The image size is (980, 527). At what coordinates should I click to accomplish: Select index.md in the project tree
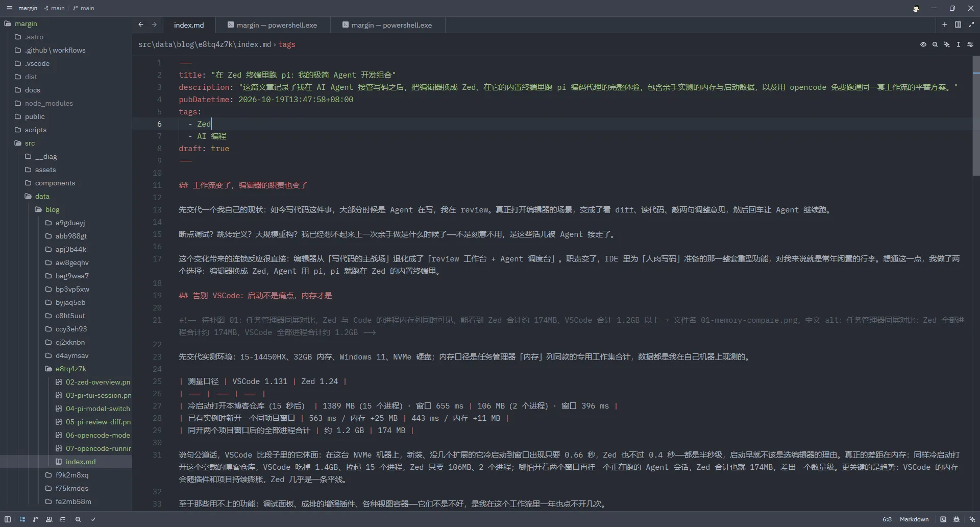coord(66,462)
